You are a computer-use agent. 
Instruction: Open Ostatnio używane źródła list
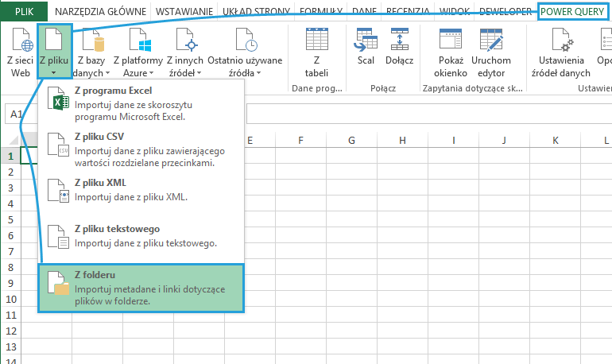(x=245, y=52)
